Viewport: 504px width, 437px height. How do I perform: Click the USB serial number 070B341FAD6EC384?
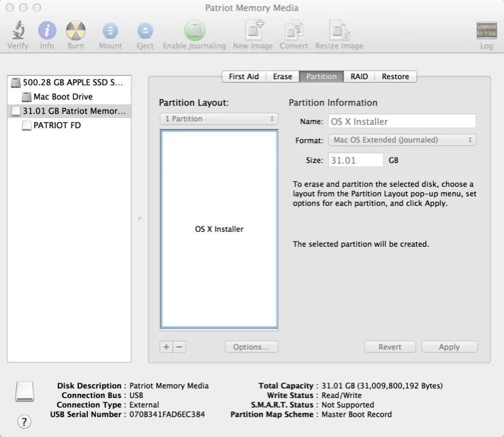point(167,415)
